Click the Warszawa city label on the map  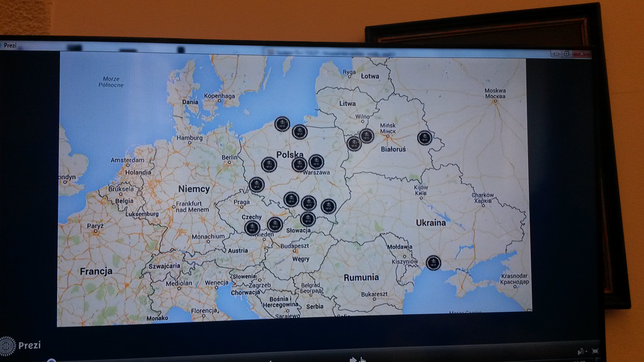click(x=316, y=172)
